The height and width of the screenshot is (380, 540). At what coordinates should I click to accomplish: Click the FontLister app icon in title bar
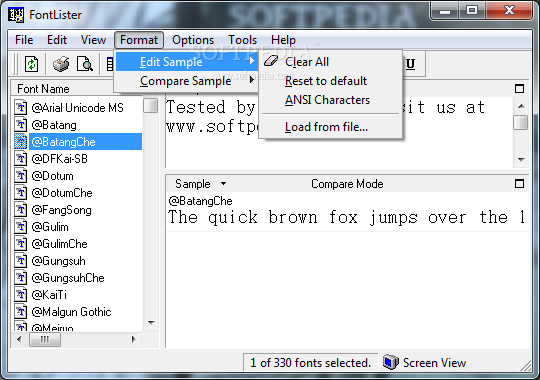click(x=16, y=15)
